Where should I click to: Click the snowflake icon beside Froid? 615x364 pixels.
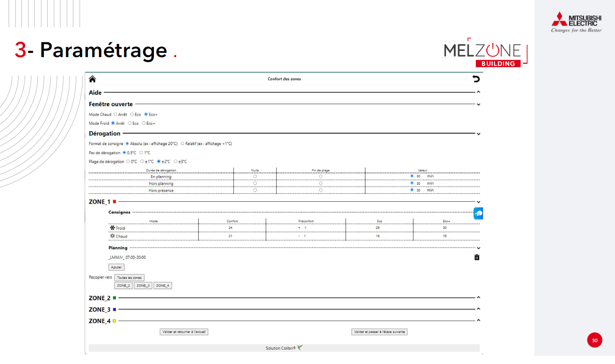[112, 228]
